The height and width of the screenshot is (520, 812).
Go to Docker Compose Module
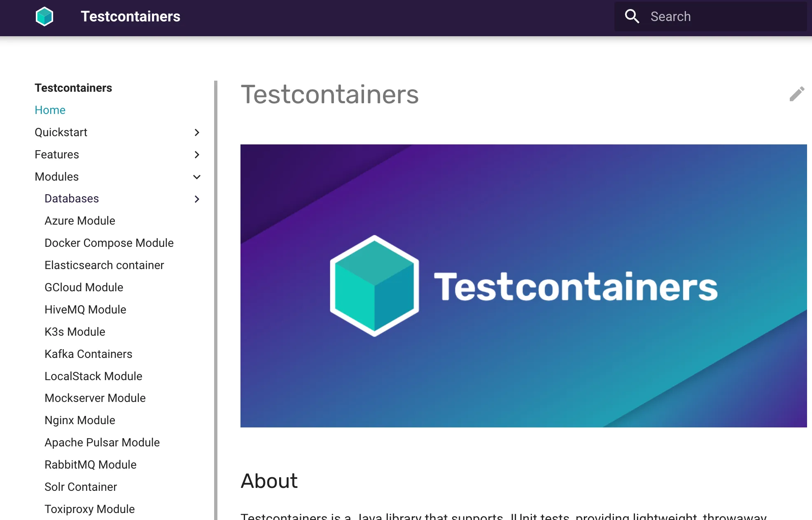coord(109,243)
